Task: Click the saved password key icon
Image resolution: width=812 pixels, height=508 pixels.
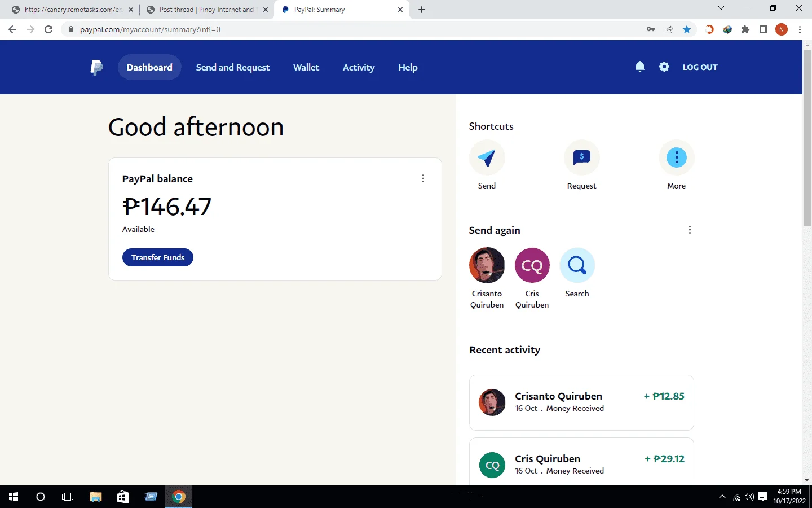Action: point(651,29)
